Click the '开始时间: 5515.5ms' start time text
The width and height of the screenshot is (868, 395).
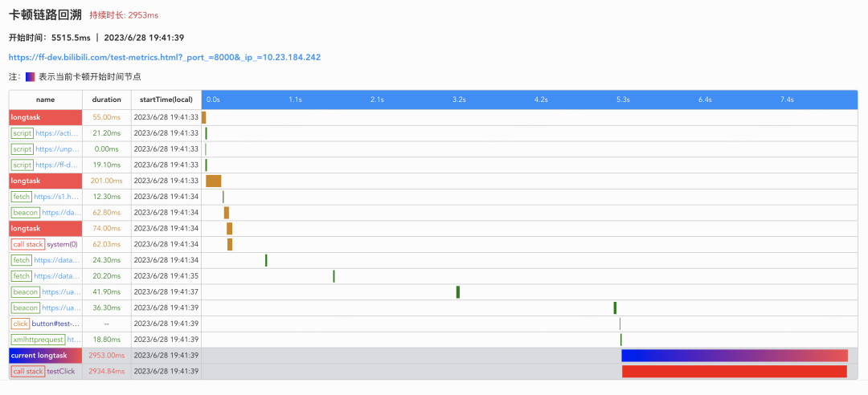pyautogui.click(x=49, y=38)
